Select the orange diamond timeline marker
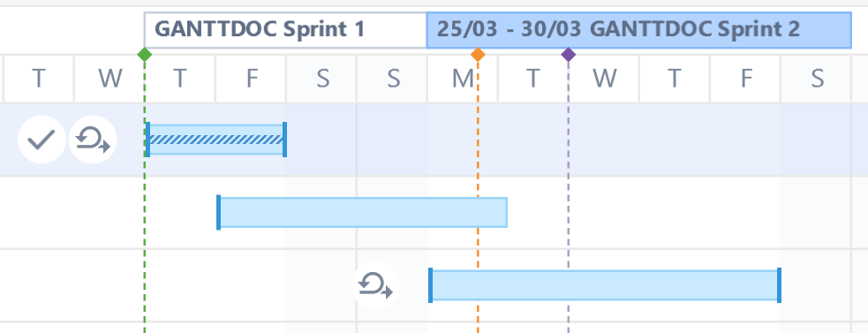 tap(478, 54)
